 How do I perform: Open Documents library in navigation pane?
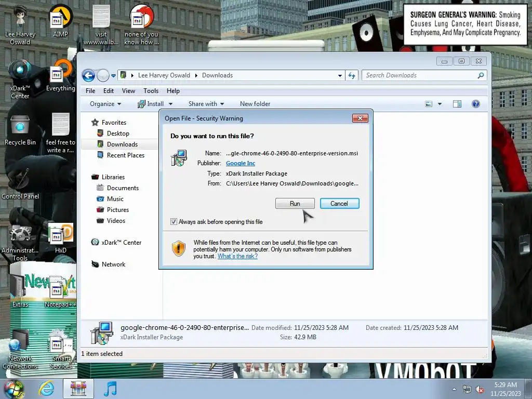pyautogui.click(x=123, y=188)
